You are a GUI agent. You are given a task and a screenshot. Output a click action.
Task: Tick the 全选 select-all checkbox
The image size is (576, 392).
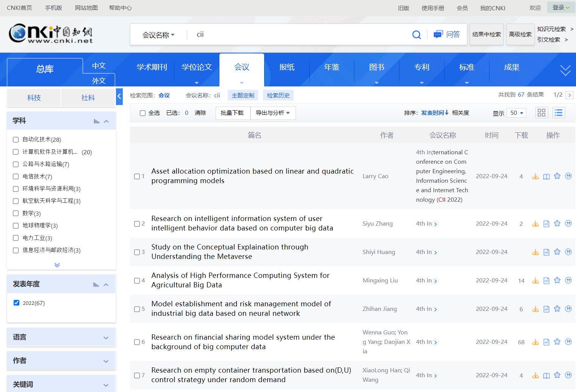coord(143,113)
